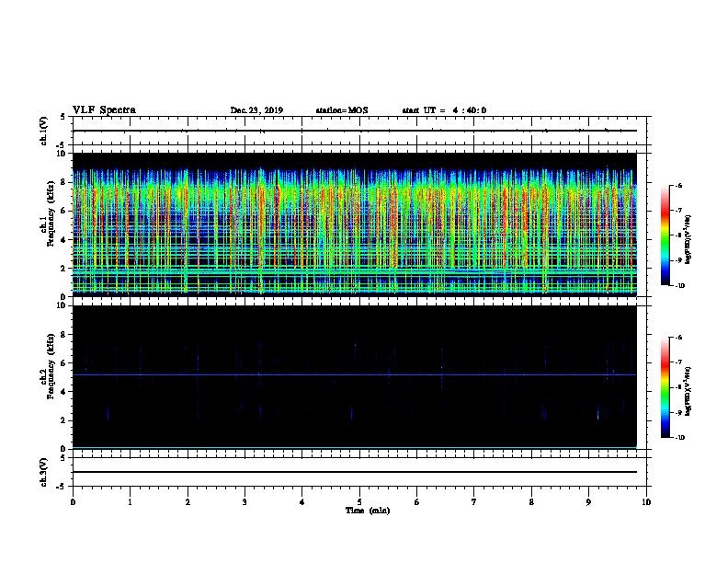Click time axis tick label "7"
This screenshot has height=563, width=728.
point(474,501)
